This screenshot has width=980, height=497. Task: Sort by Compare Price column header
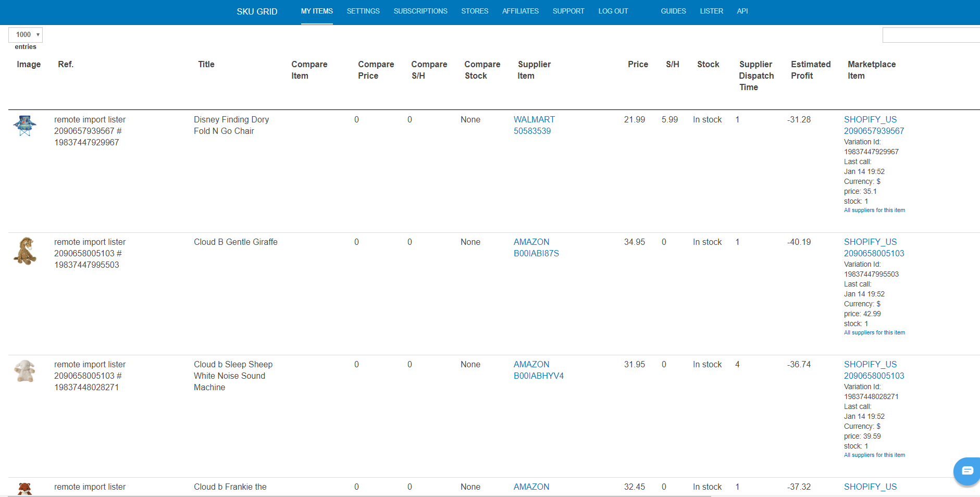(376, 70)
